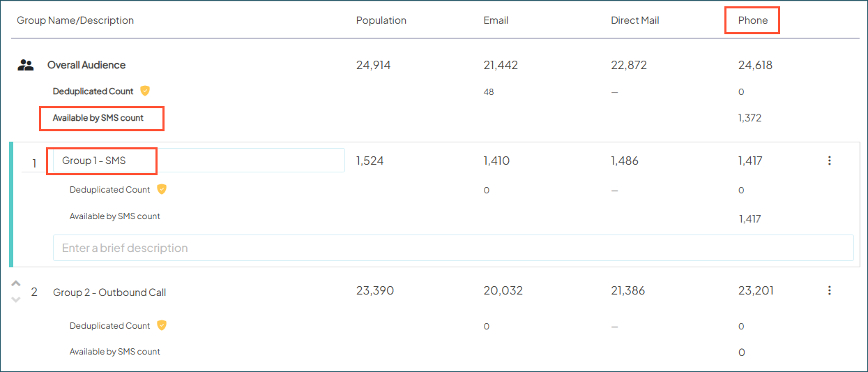Click the Phone column header
The image size is (868, 372).
pyautogui.click(x=752, y=20)
